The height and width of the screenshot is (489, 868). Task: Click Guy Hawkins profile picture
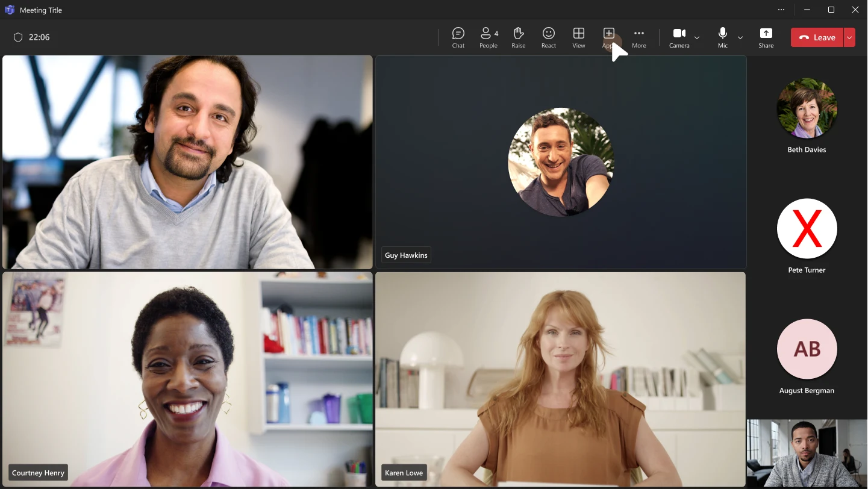point(561,162)
